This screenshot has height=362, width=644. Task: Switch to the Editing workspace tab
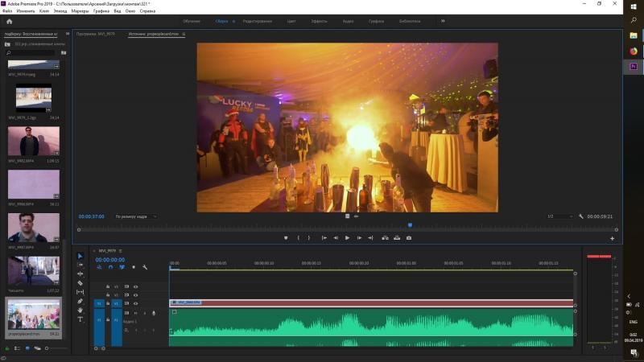pos(257,21)
